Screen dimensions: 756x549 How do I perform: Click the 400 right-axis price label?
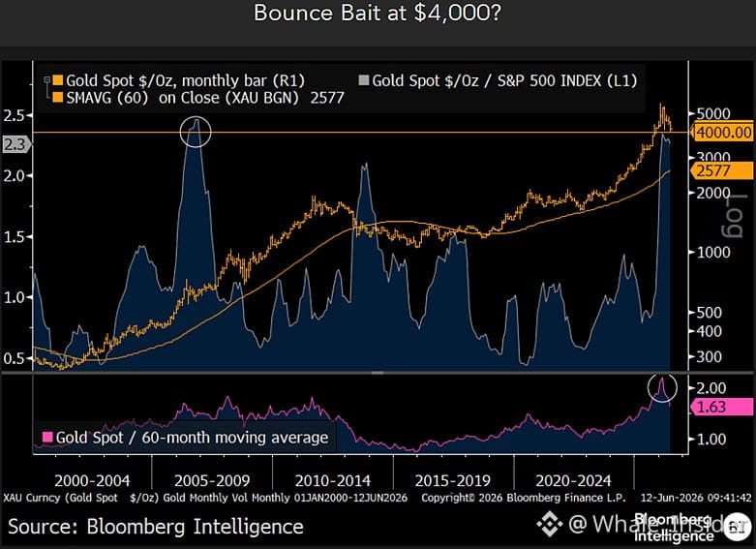click(710, 331)
